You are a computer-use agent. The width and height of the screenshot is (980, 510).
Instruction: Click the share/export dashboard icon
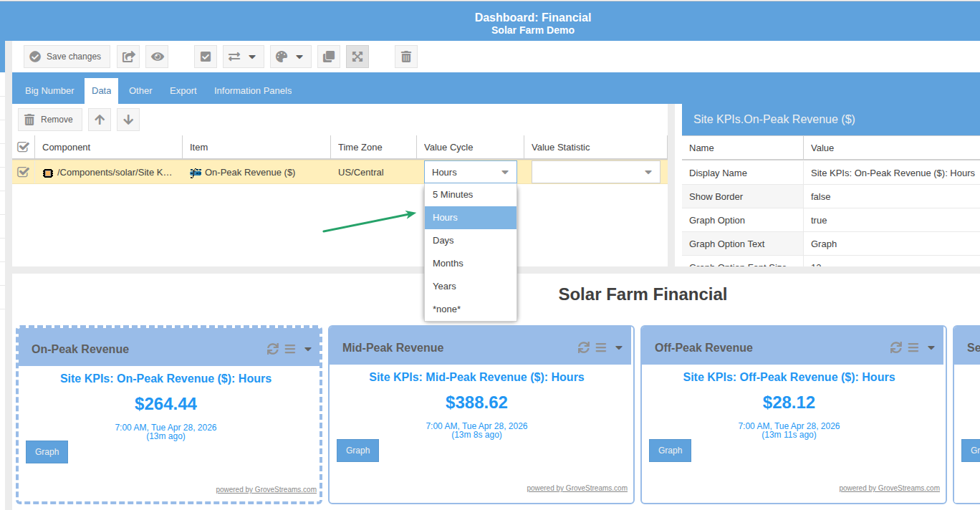(x=128, y=57)
